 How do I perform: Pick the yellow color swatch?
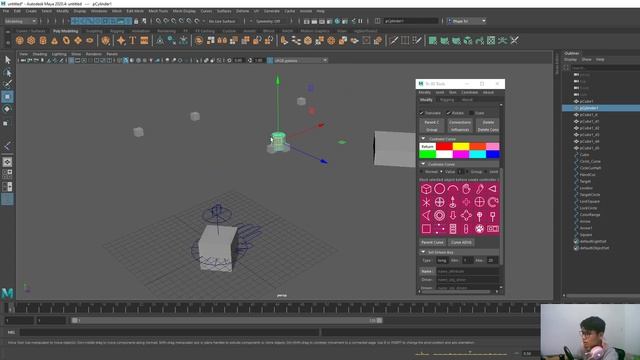pos(460,146)
